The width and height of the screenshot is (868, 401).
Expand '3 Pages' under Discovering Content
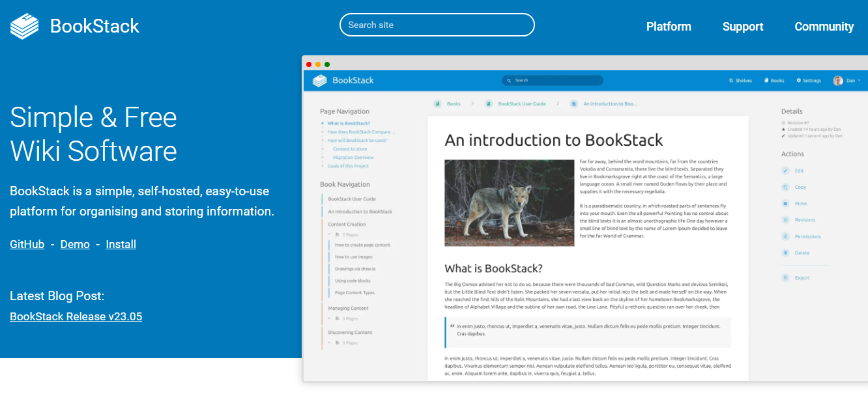click(343, 342)
